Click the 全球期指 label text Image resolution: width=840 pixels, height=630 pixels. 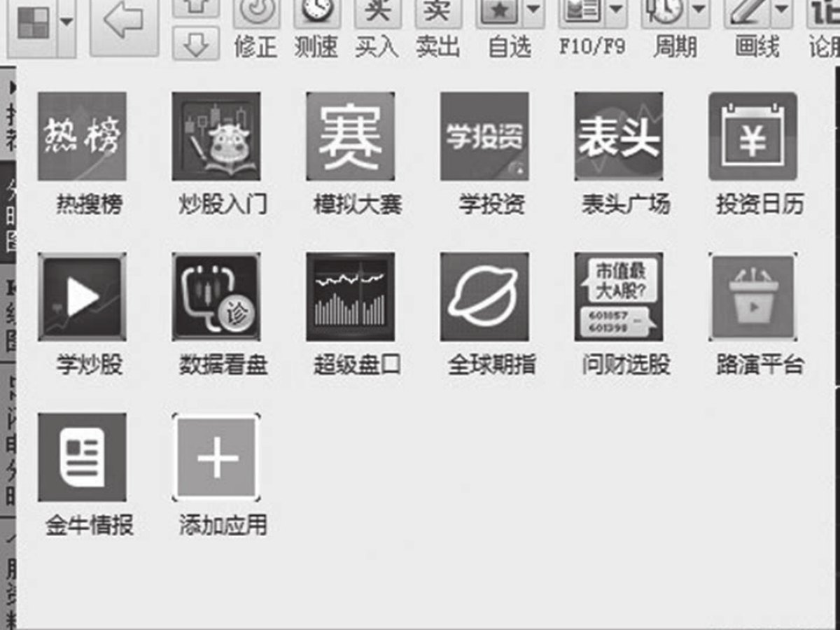pos(491,365)
